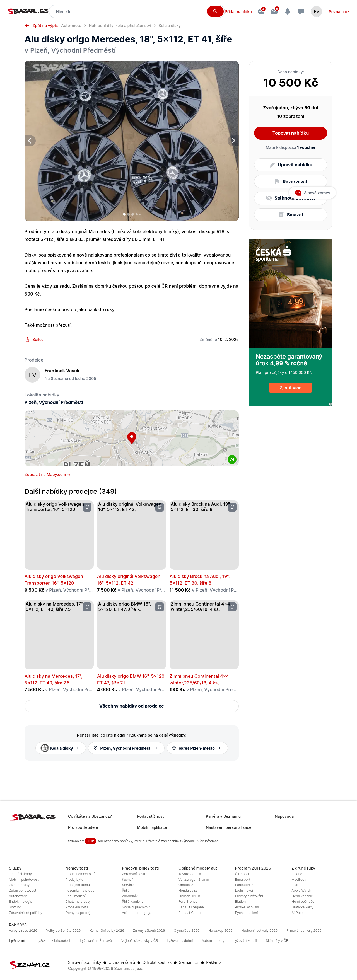Open Náhradní díly, kola a příslušenství breadcrumb
The height and width of the screenshot is (980, 357).
click(120, 25)
